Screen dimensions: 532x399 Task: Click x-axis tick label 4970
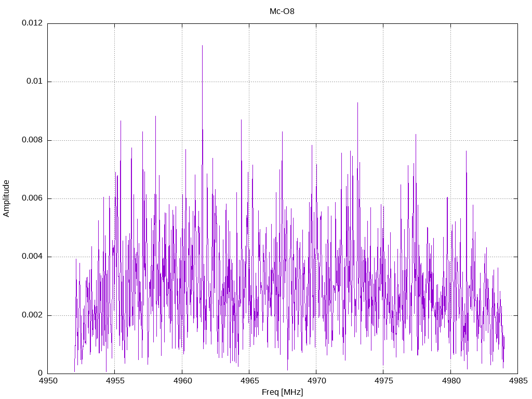coord(316,381)
